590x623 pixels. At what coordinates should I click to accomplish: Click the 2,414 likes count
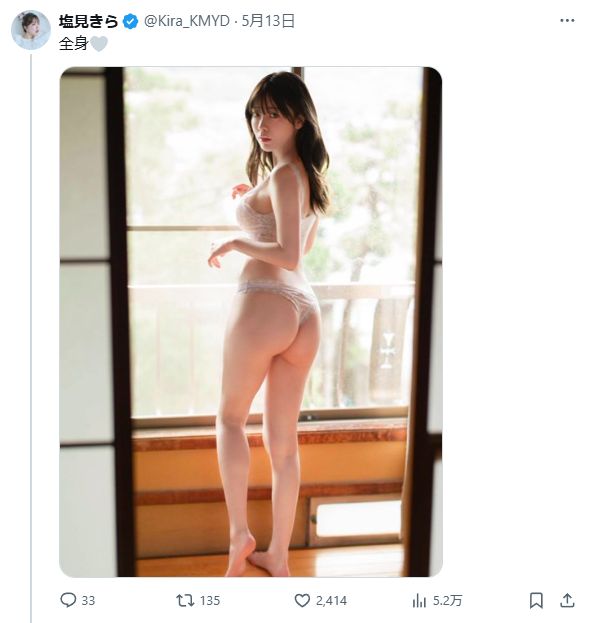[x=331, y=601]
